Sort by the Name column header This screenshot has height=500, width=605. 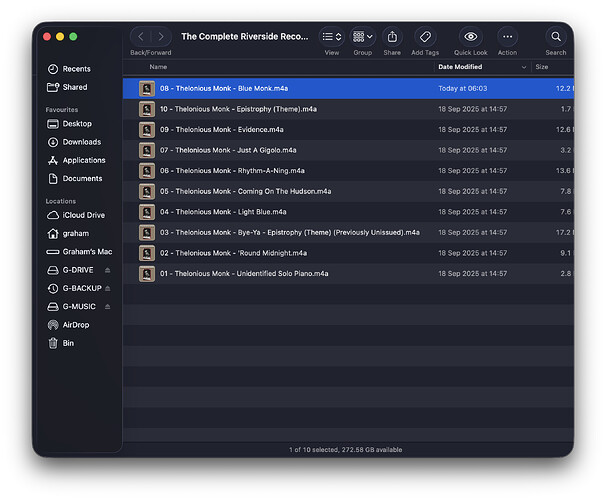[158, 67]
